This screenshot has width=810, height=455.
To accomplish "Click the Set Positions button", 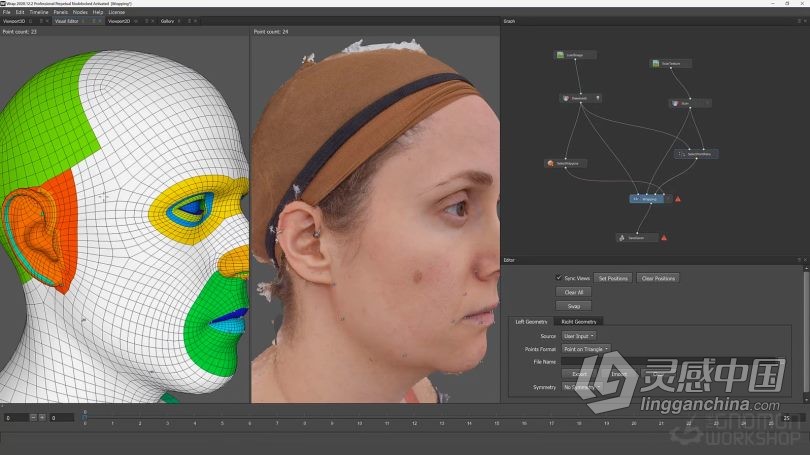I will [x=613, y=278].
